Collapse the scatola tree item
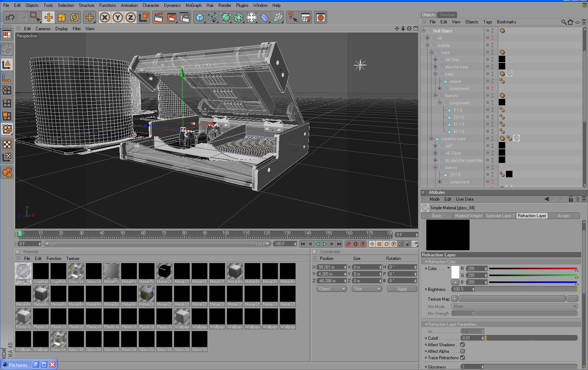Image resolution: width=588 pixels, height=370 pixels. (x=428, y=45)
